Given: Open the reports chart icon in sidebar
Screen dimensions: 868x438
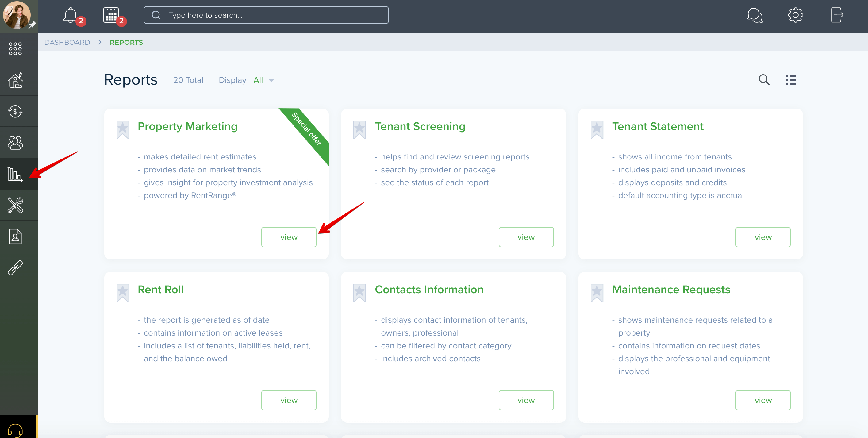Looking at the screenshot, I should tap(16, 174).
